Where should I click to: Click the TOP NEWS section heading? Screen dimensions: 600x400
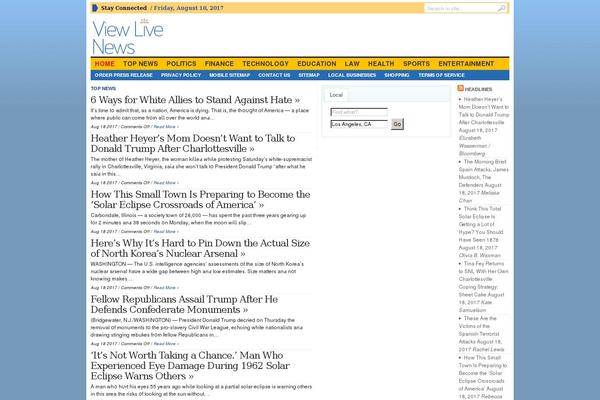[x=103, y=88]
